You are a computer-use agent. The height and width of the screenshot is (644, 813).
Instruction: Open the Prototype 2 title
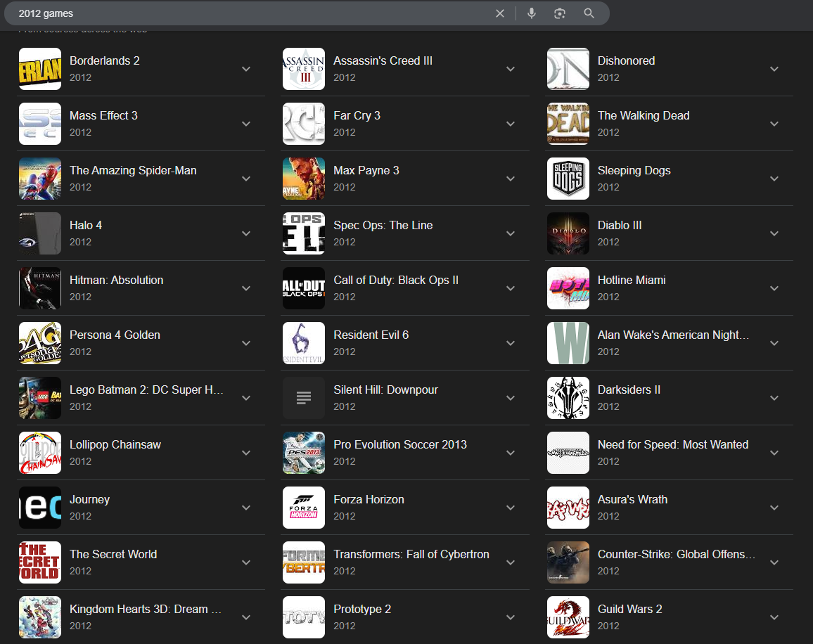pyautogui.click(x=362, y=610)
